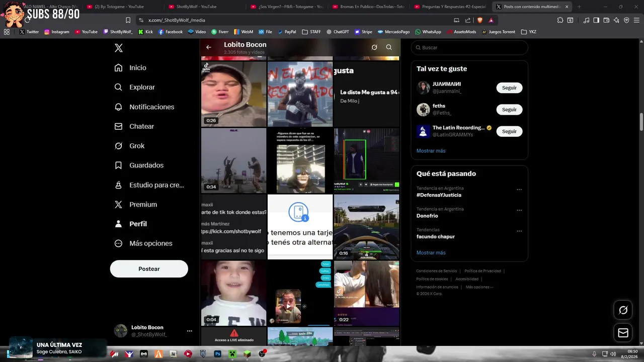Viewport: 644px width, 362px height.
Task: Click Mostrar más under Qué está pasando
Action: coord(431,253)
